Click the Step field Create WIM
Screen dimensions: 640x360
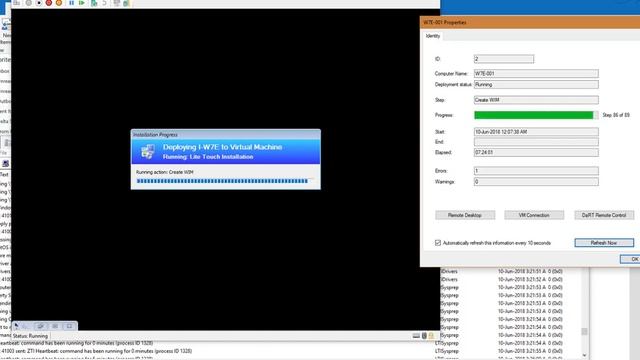536,100
